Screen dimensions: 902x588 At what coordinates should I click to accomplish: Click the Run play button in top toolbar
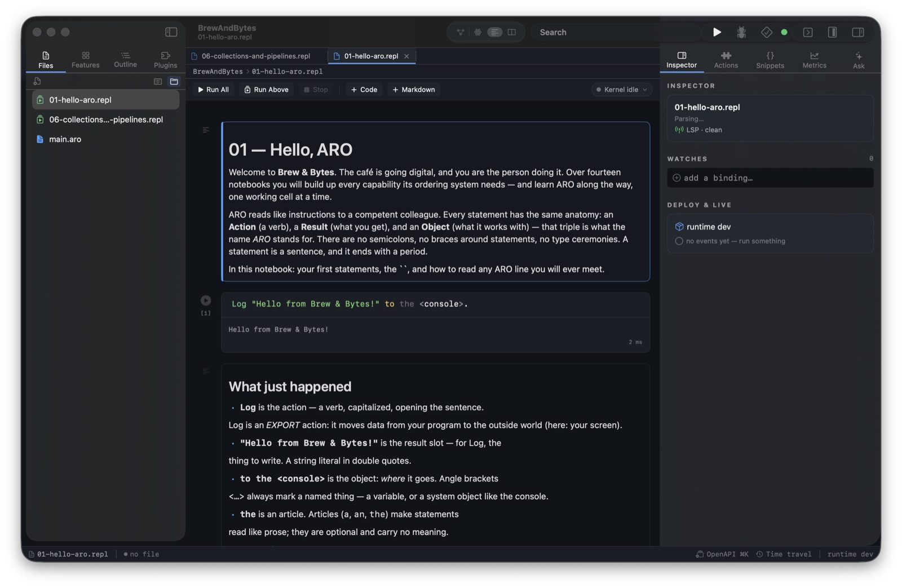(717, 32)
